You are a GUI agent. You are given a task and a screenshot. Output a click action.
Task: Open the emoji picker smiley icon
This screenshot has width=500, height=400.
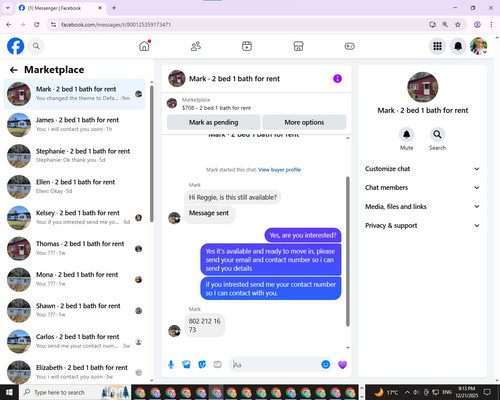[326, 364]
